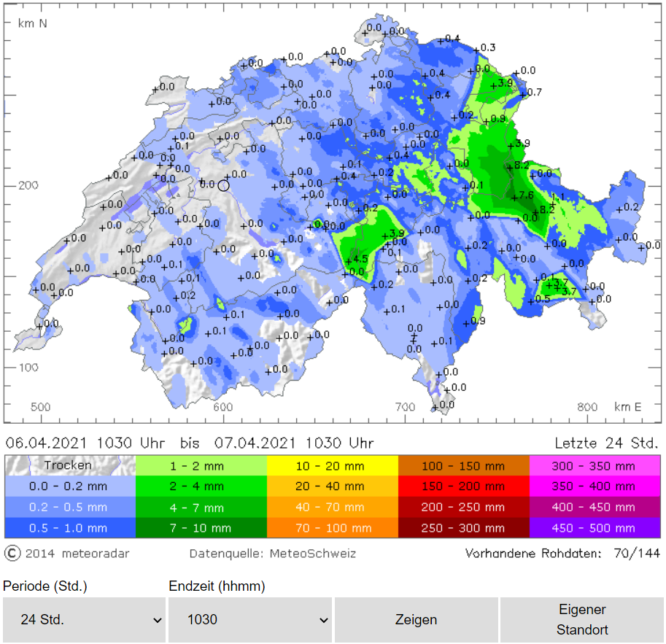Screen dimensions: 666x644
Task: Click the Eigener Standort button
Action: tap(582, 619)
